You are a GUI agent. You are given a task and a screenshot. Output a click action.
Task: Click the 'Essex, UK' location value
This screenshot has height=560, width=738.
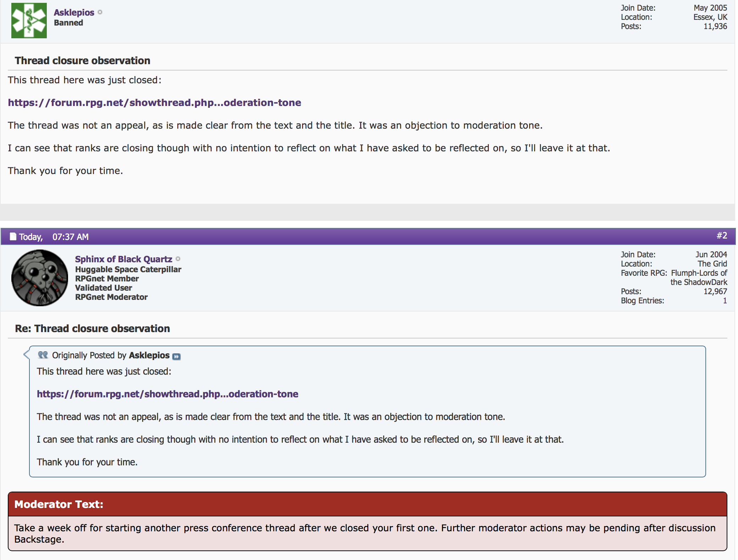tap(710, 17)
